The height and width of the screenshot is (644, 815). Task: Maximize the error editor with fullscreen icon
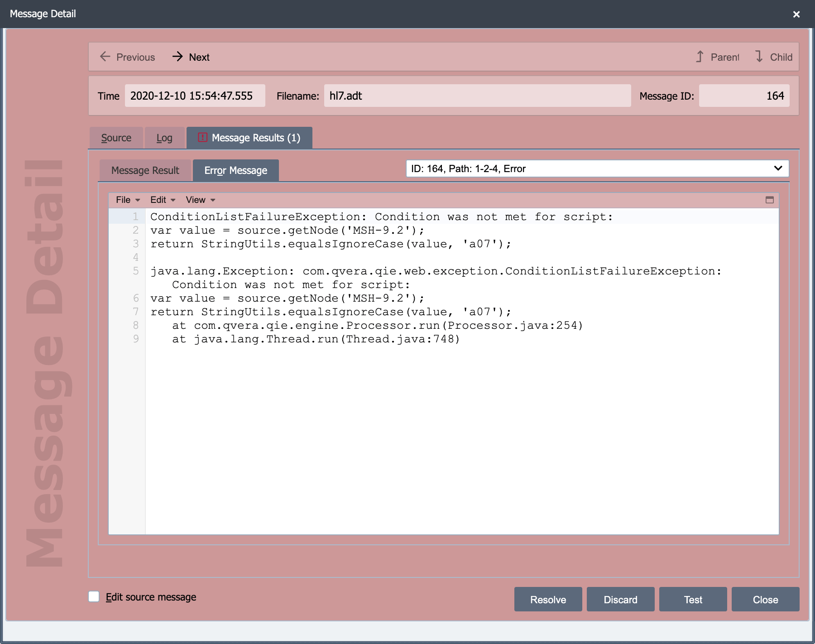click(x=769, y=200)
